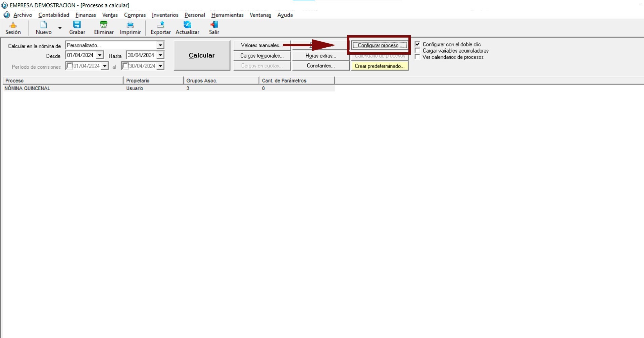Export data with the Exportar icon
The image size is (644, 338).
click(x=160, y=25)
